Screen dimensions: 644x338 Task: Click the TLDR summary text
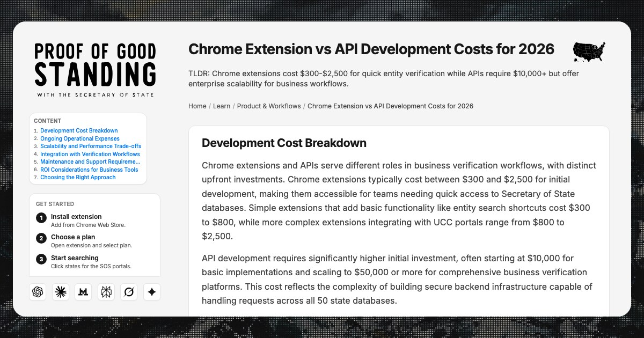[x=384, y=78]
